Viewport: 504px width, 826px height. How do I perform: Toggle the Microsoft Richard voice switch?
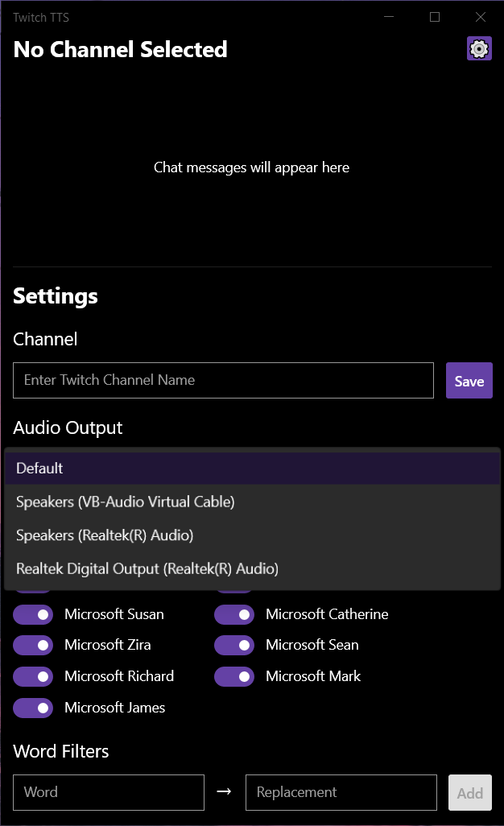33,676
